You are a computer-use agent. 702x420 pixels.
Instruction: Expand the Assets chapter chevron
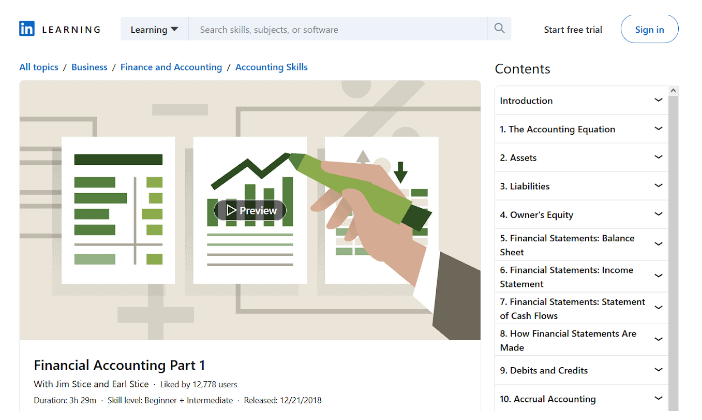click(x=658, y=157)
